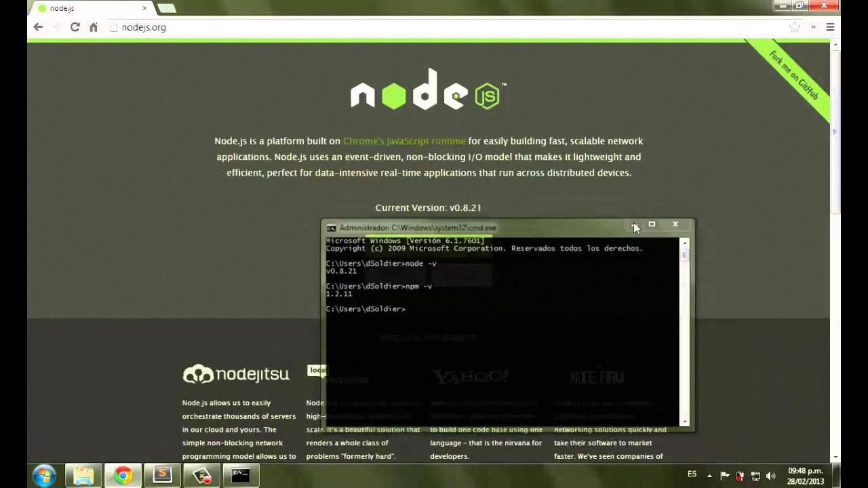
Task: Open the Action Center flag icon
Action: tap(725, 476)
